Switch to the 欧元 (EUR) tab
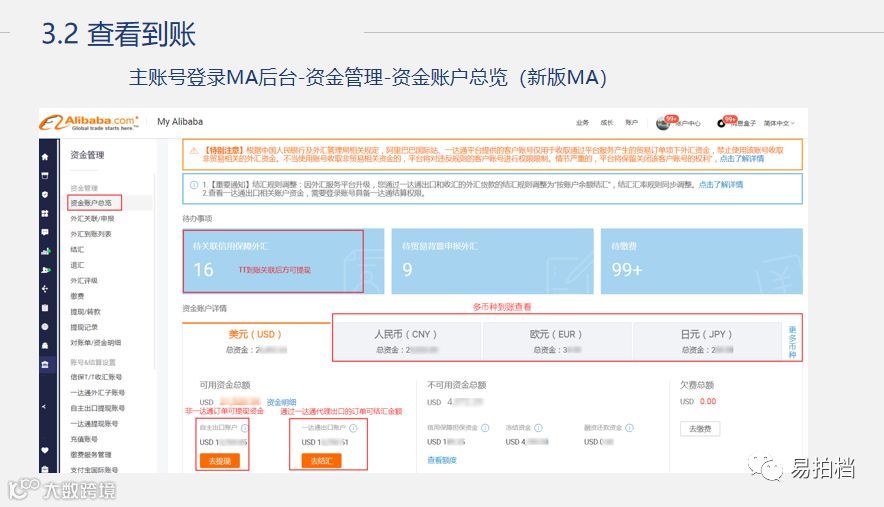 tap(557, 341)
